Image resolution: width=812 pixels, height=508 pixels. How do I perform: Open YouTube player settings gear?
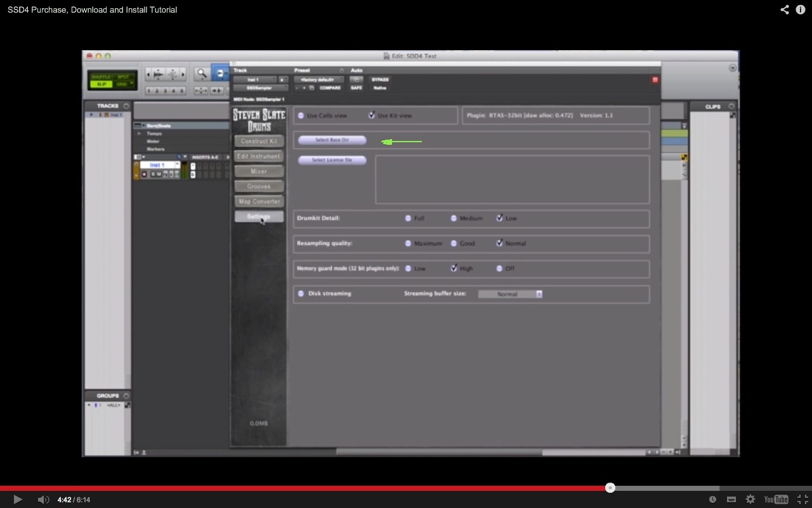[x=750, y=500]
